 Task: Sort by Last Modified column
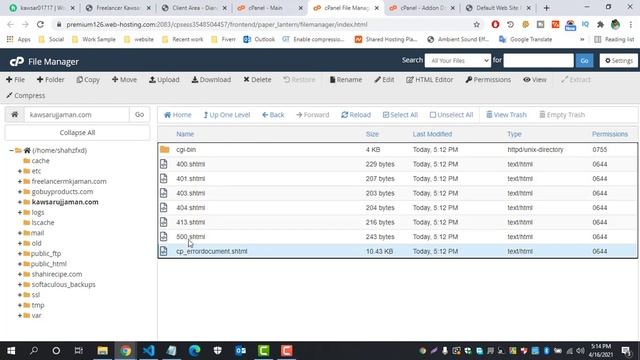point(432,134)
